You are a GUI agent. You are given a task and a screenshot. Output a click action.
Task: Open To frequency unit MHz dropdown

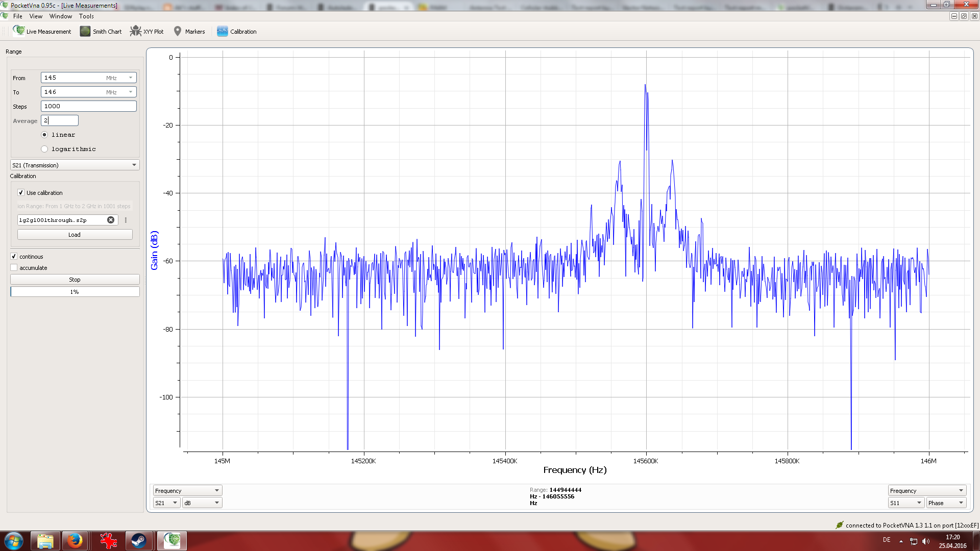coord(131,92)
